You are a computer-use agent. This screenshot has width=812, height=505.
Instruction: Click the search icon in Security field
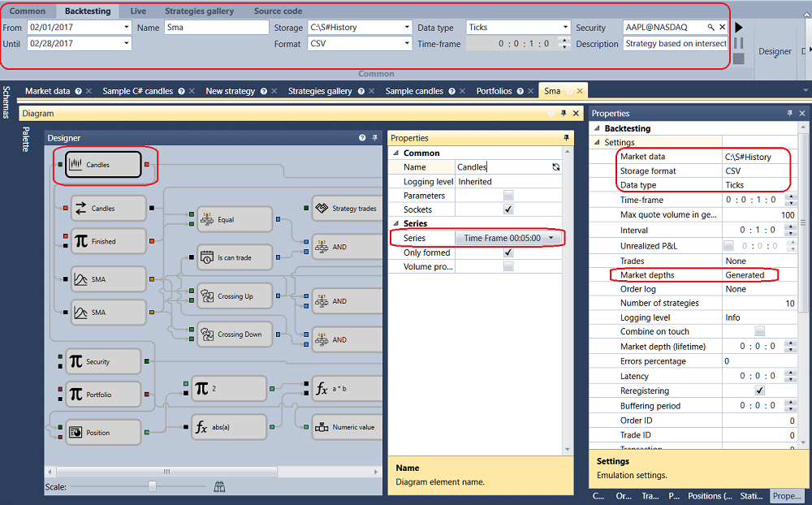711,28
